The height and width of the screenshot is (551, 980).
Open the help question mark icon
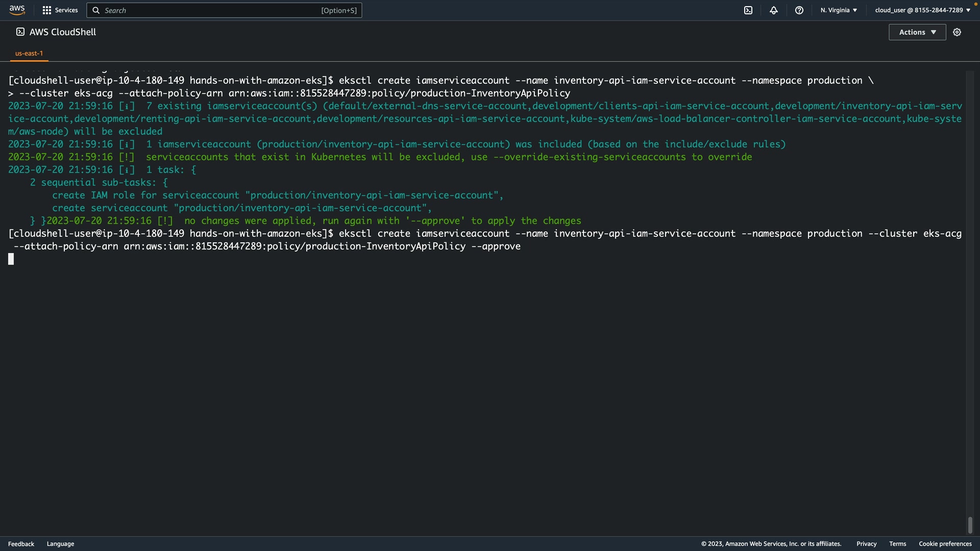coord(799,10)
